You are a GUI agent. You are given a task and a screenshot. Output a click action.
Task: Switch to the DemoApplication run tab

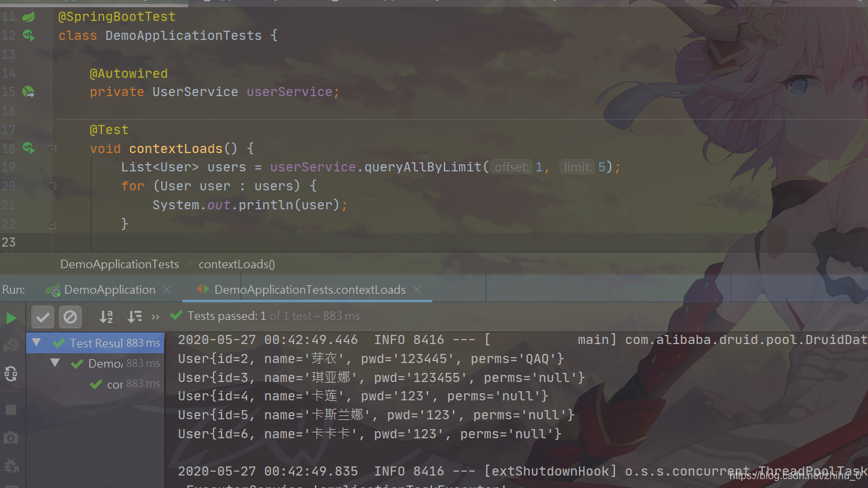click(109, 290)
